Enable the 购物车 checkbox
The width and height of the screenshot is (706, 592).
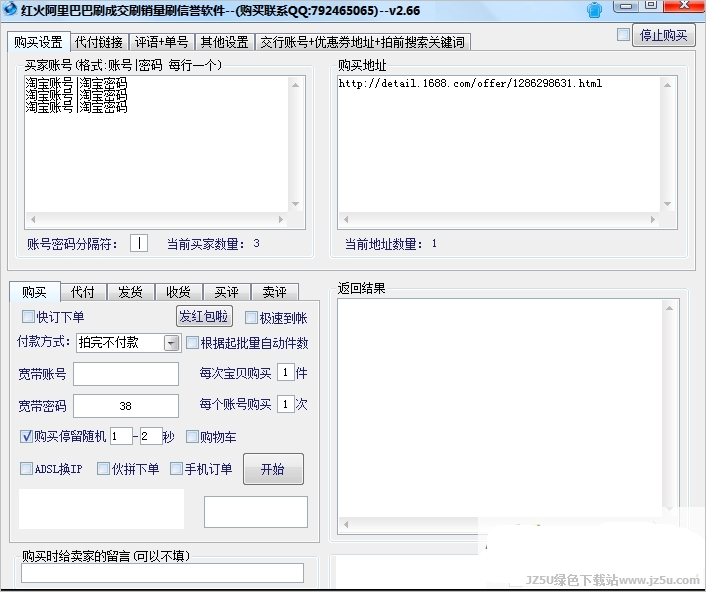pyautogui.click(x=192, y=436)
